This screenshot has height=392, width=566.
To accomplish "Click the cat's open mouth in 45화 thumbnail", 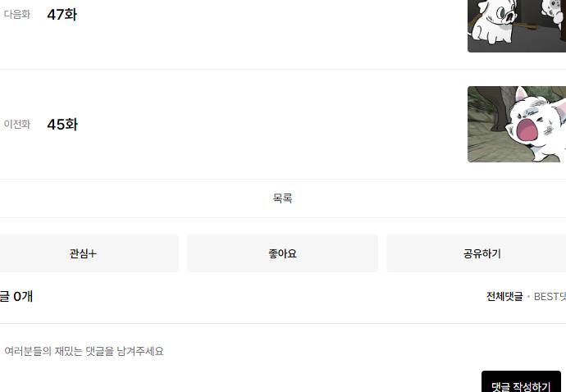I will [527, 130].
